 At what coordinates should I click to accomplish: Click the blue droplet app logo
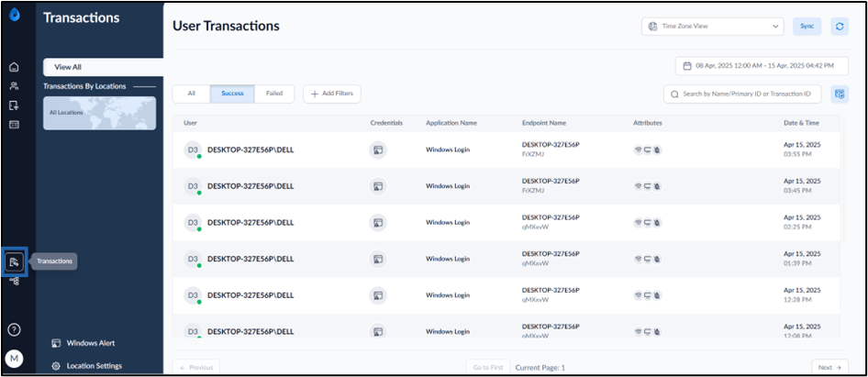[15, 16]
